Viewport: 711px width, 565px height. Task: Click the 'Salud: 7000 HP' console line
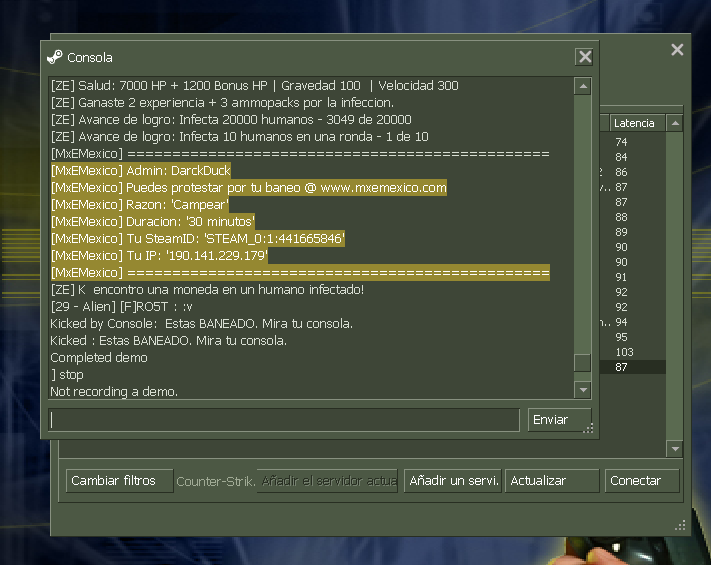(x=254, y=86)
